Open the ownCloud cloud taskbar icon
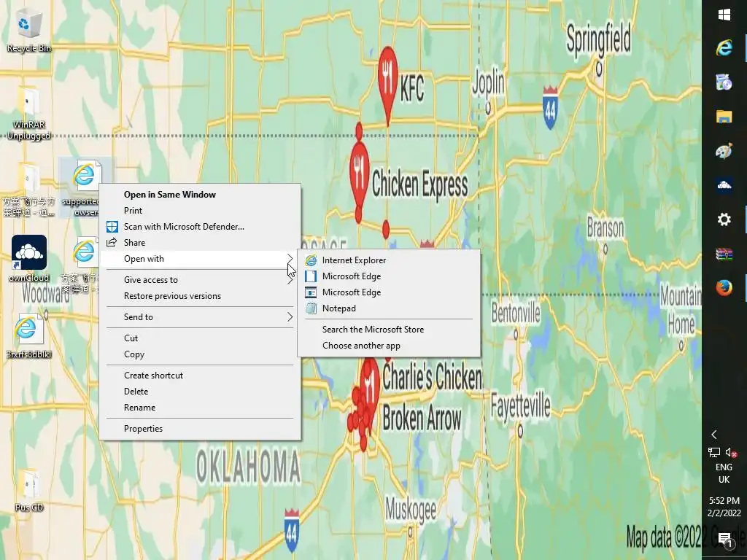Screen dimensions: 747x560 click(x=724, y=184)
